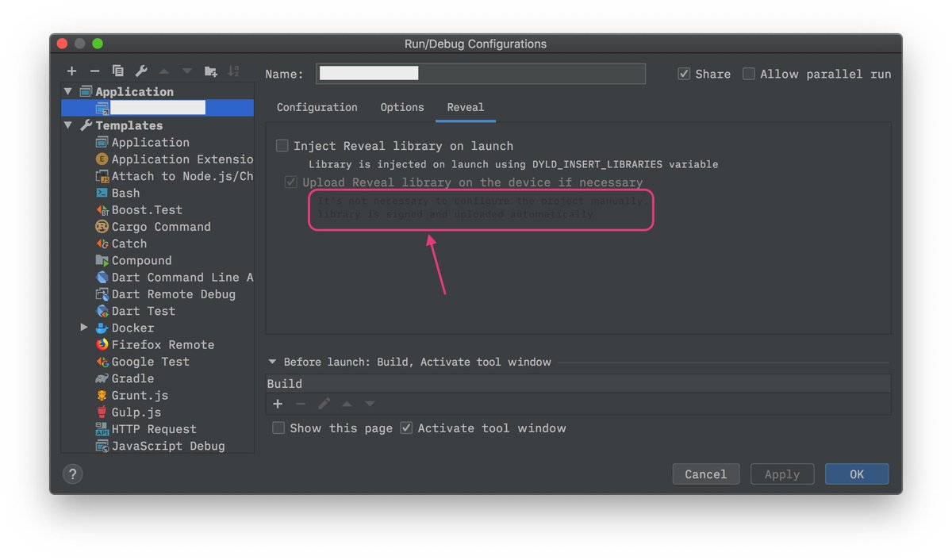Move before-launch task down arrow
Viewport: 952px width, 560px height.
point(370,404)
